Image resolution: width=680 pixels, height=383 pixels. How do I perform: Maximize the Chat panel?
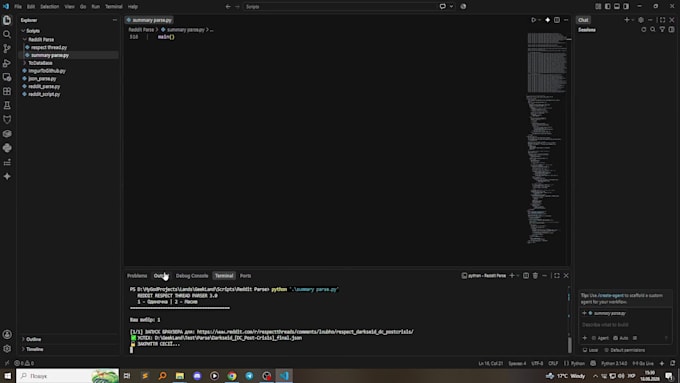[x=662, y=20]
